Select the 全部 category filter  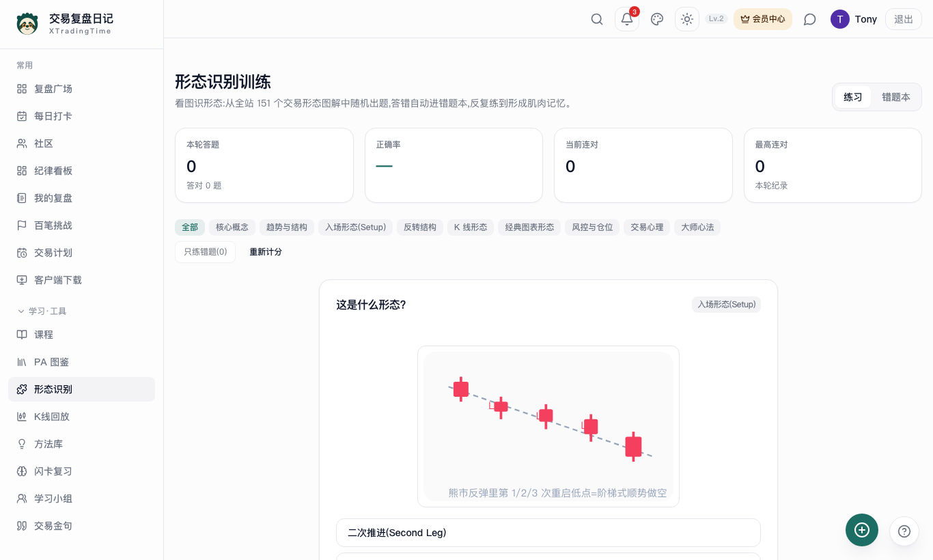190,227
